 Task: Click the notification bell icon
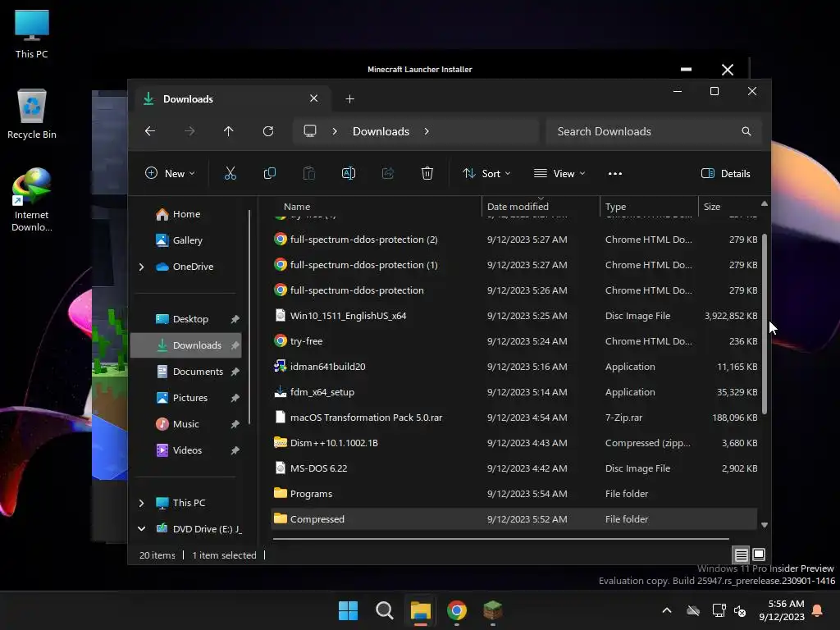818,610
